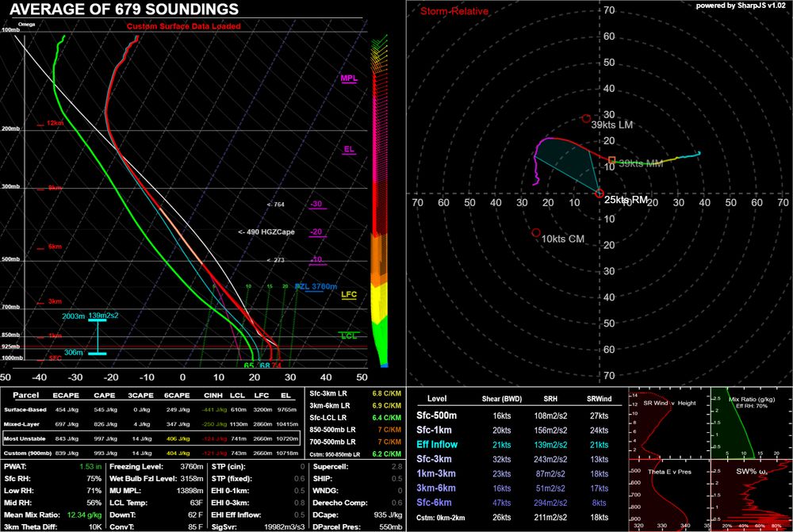The height and width of the screenshot is (532, 793).
Task: Click the SigSvr 19982m3/s3 value
Action: pyautogui.click(x=285, y=527)
